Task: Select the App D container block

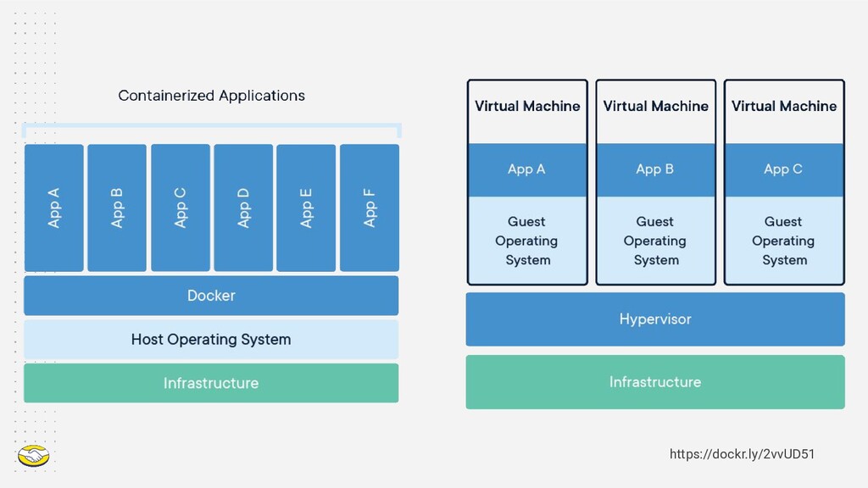Action: click(243, 208)
